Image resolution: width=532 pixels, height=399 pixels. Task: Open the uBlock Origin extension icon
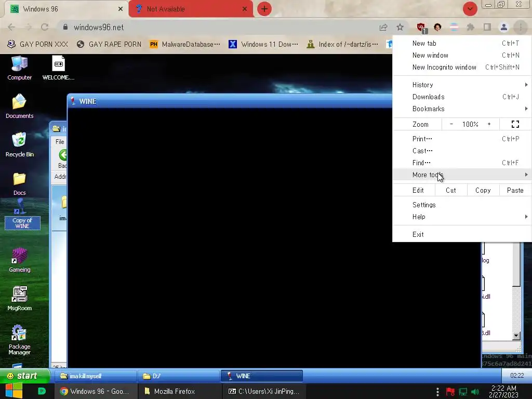(421, 28)
